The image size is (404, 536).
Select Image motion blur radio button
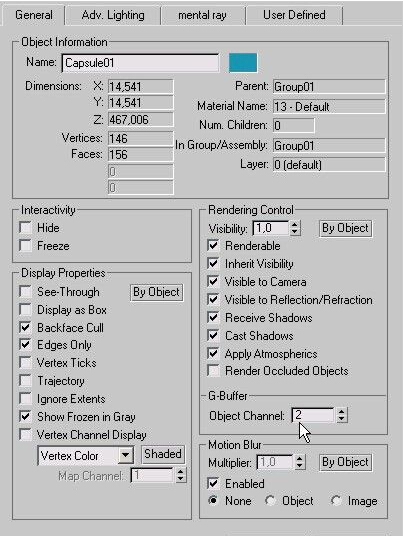click(336, 501)
